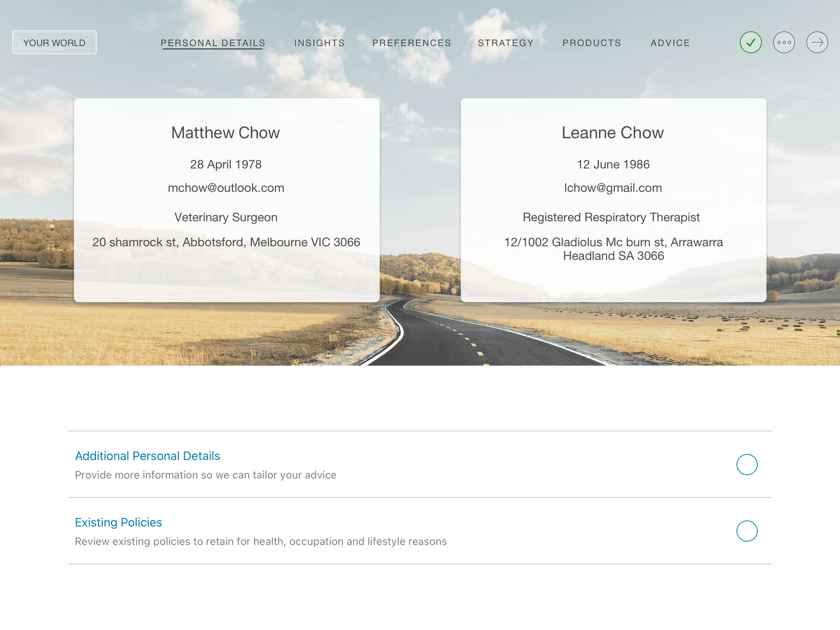Select the Leanne Chow details card
840x630 pixels.
click(613, 281)
